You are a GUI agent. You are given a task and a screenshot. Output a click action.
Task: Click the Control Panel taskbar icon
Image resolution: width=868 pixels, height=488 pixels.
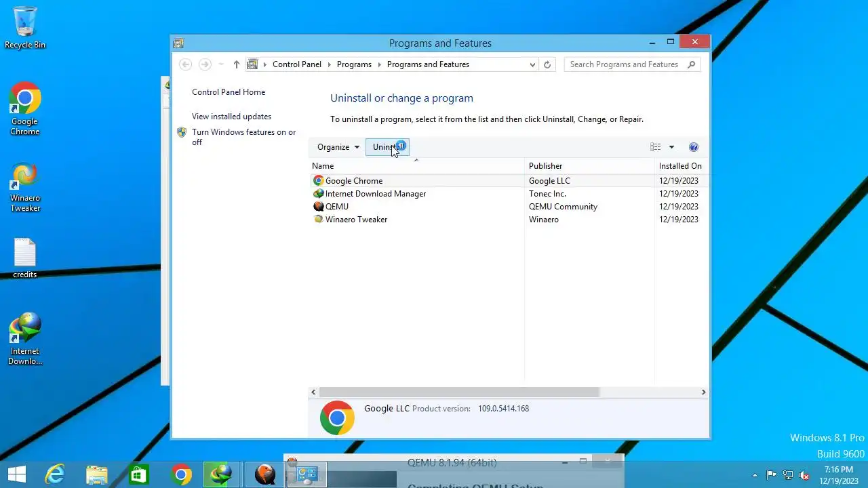[x=307, y=474]
